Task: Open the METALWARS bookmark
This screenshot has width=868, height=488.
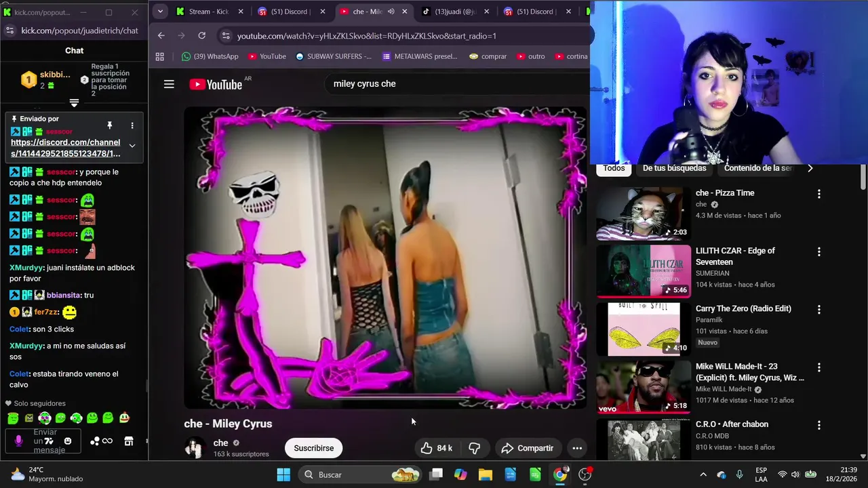Action: (420, 56)
